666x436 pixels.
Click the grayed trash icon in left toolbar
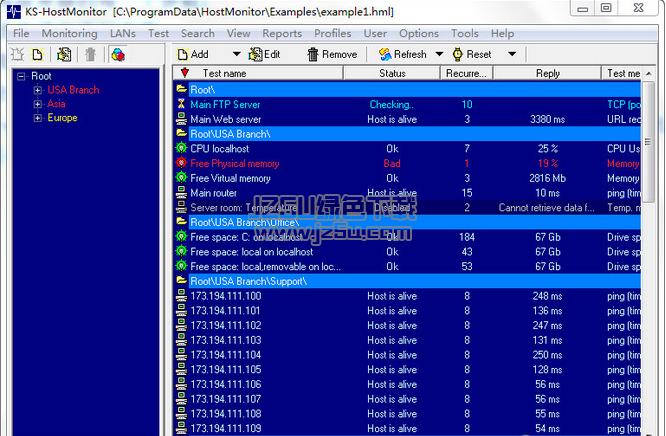click(x=90, y=54)
